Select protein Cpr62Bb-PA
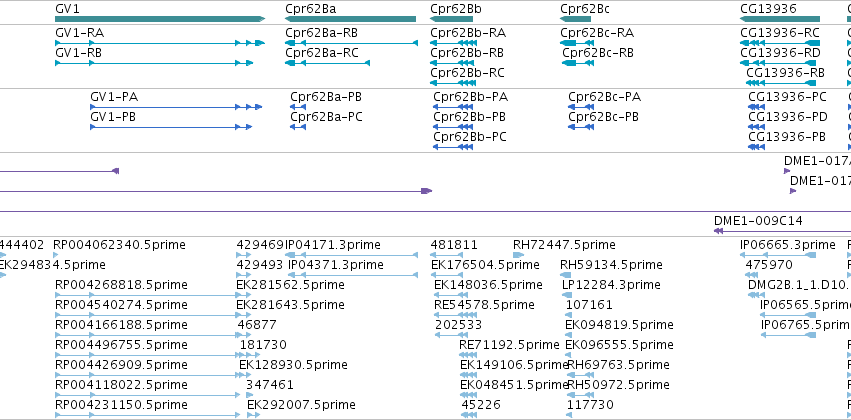 (x=471, y=97)
